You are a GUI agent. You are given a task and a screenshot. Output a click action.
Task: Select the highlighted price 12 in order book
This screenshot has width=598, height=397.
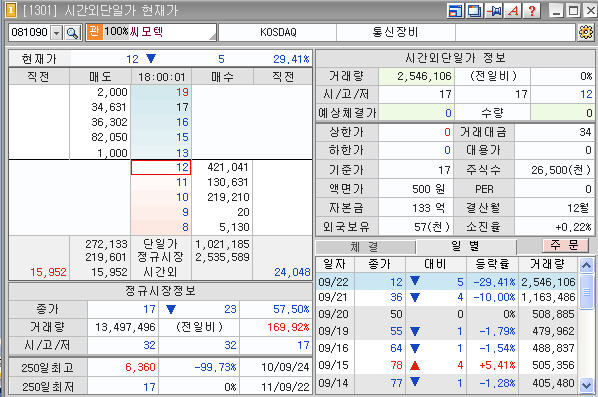tap(161, 167)
